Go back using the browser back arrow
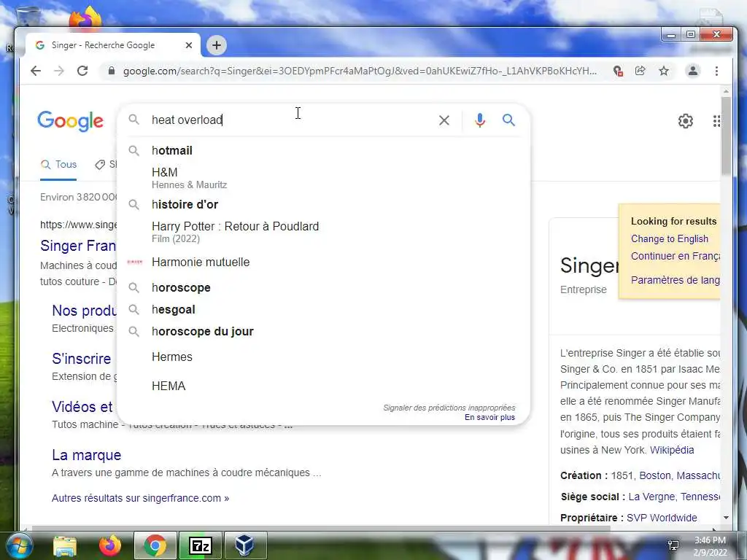Viewport: 747px width, 560px height. click(x=36, y=71)
